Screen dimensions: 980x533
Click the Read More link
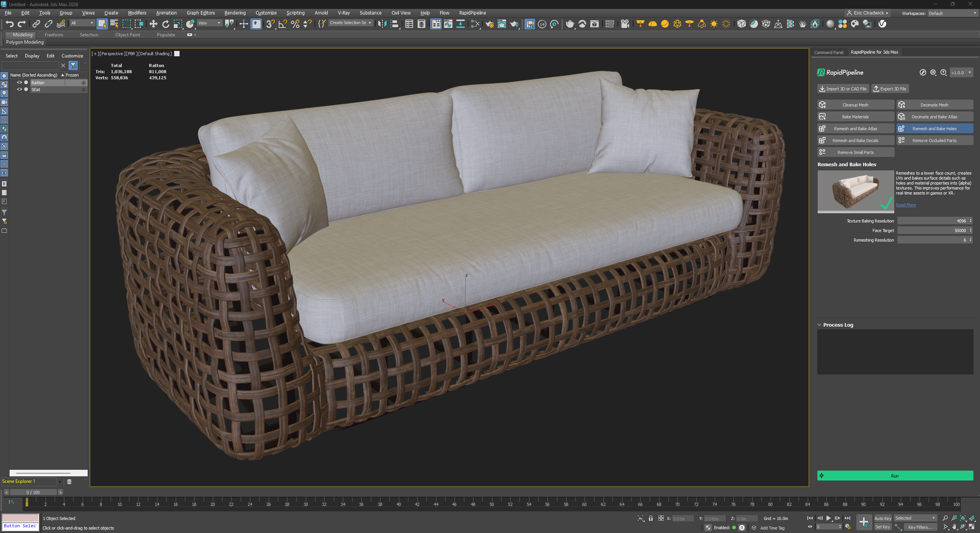(905, 205)
